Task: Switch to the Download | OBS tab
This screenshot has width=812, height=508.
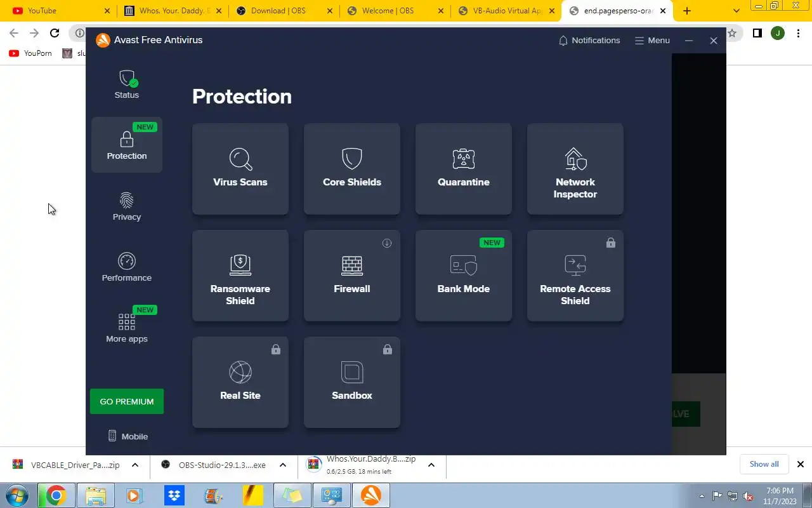Action: (x=284, y=11)
